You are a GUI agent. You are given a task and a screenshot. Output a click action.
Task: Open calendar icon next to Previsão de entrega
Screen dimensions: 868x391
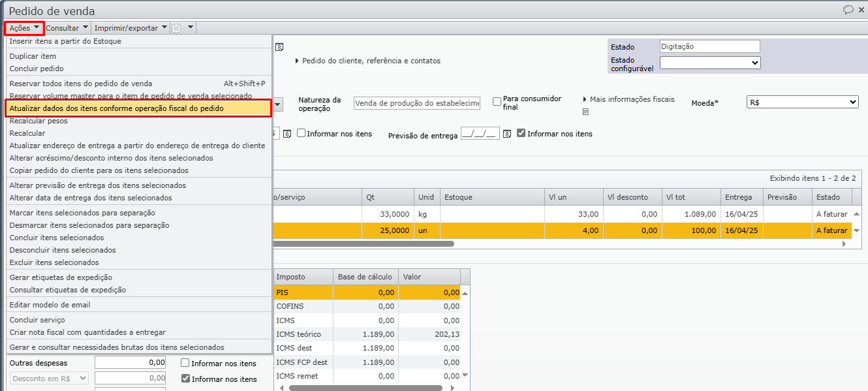[506, 134]
